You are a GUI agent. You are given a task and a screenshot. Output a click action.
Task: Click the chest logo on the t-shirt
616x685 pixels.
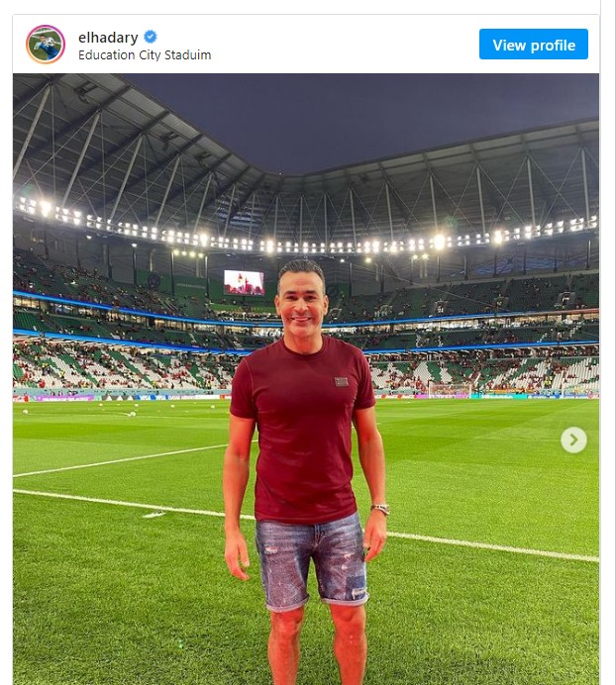click(341, 381)
